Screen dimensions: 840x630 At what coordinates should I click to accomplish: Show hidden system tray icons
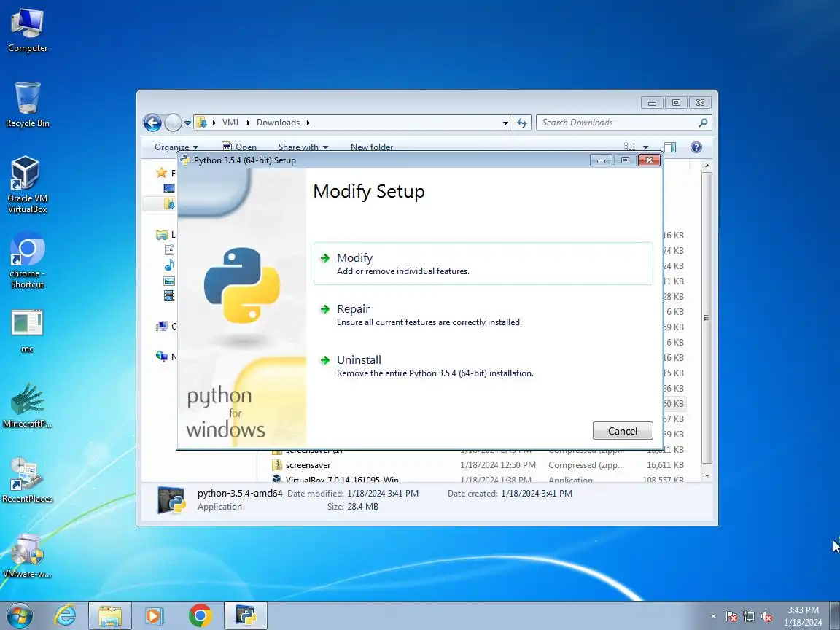(x=713, y=616)
